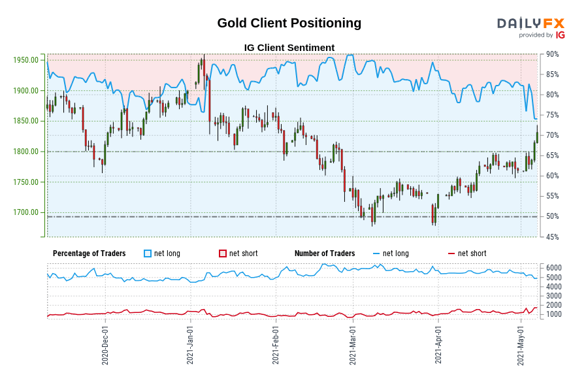The height and width of the screenshot is (392, 588).
Task: Click the IG logo under DailyFX
Action: [x=561, y=35]
